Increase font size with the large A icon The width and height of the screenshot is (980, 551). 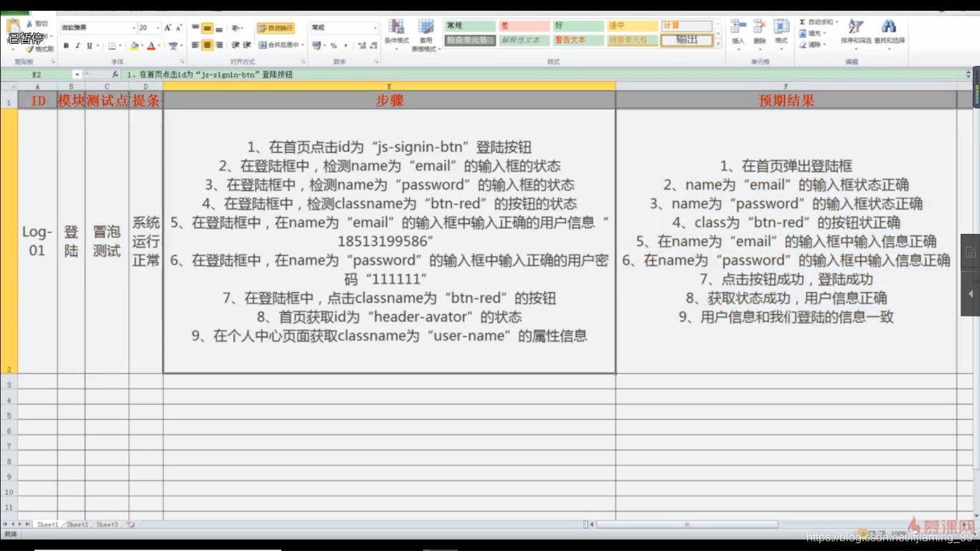click(x=168, y=27)
